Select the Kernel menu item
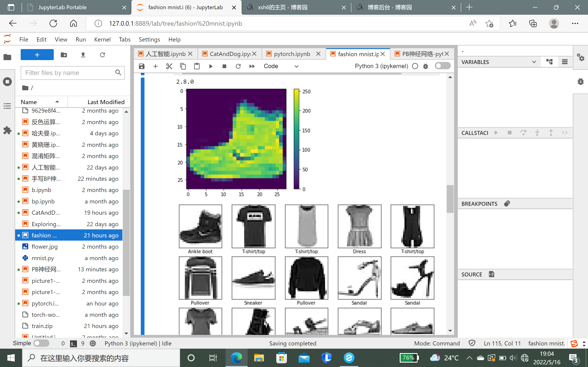Viewport: 588px width, 367px height. point(102,39)
